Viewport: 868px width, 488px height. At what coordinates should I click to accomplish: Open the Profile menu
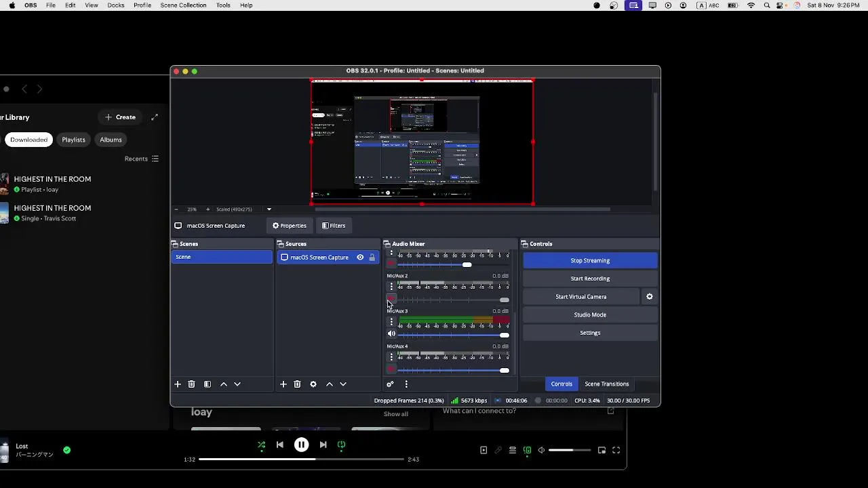click(x=142, y=5)
